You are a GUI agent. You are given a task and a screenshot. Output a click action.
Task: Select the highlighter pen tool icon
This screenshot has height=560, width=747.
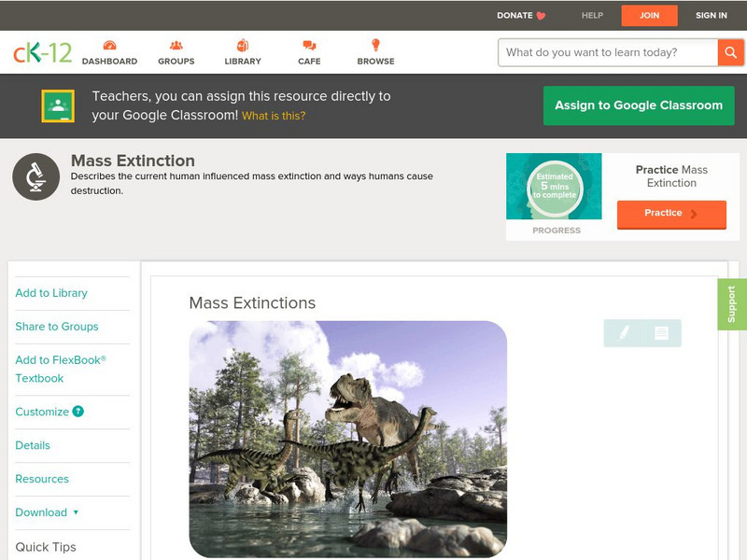point(624,332)
